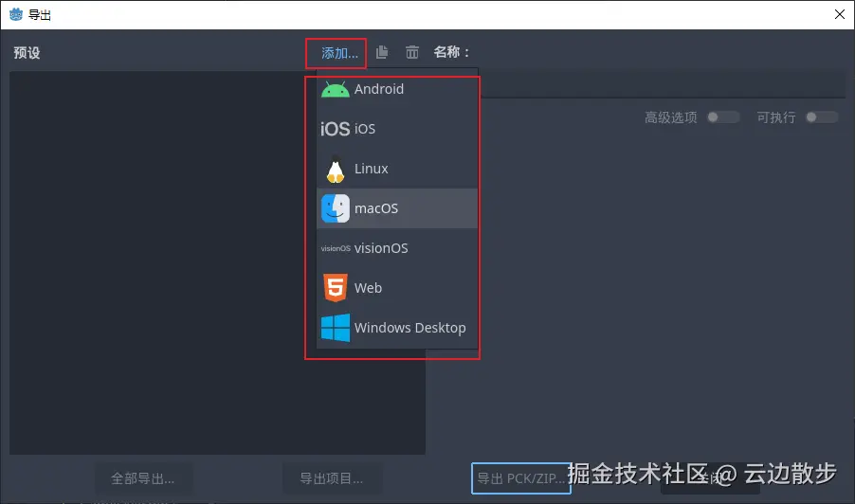Close the 导出 export dialog
Image resolution: width=855 pixels, height=504 pixels.
coord(840,15)
